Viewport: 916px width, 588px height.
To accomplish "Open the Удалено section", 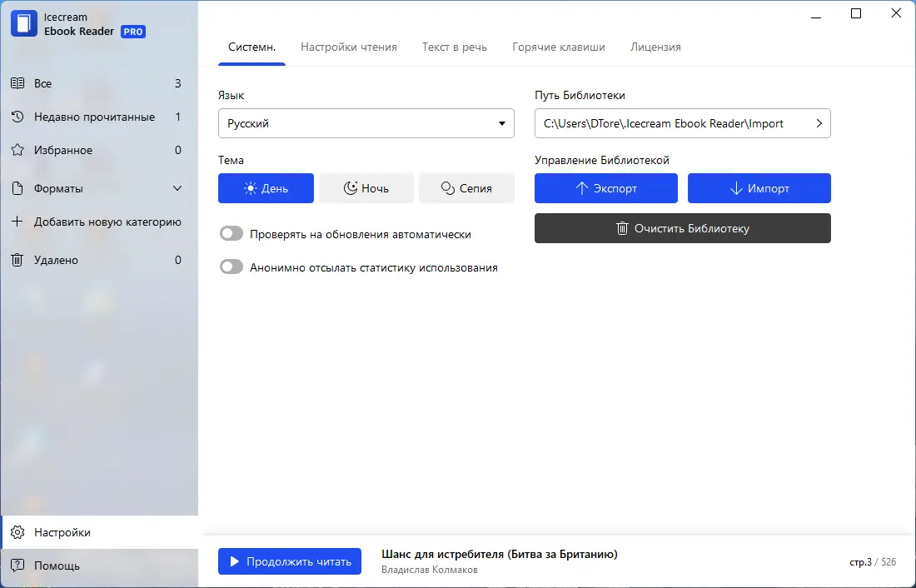I will tap(99, 260).
